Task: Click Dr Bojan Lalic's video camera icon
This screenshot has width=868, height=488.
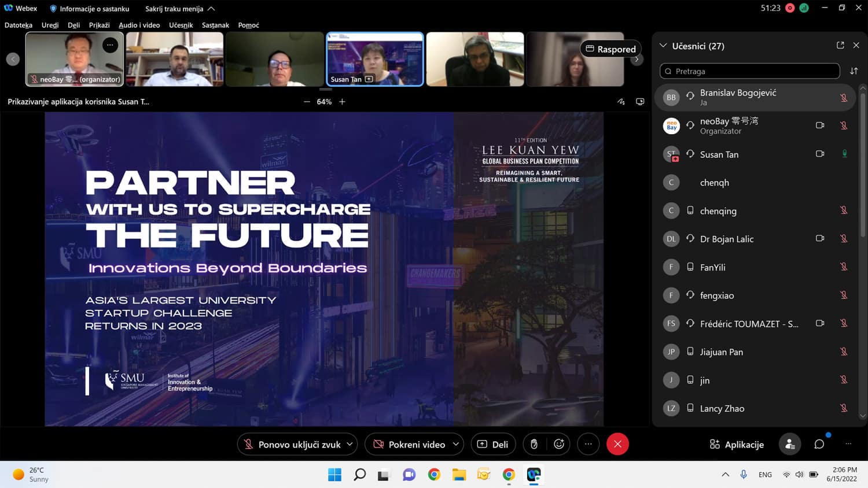Action: pyautogui.click(x=820, y=238)
